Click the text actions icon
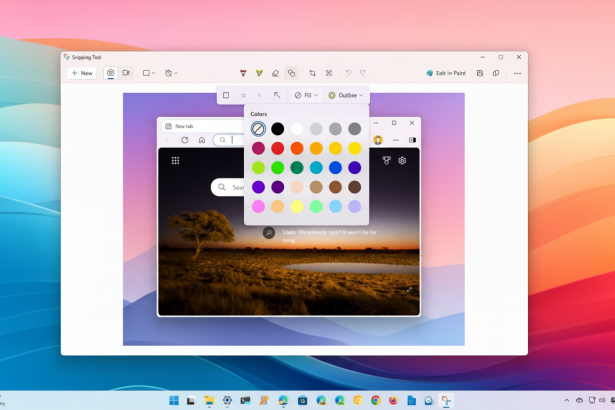Screen dimensions: 615x410 (329, 73)
